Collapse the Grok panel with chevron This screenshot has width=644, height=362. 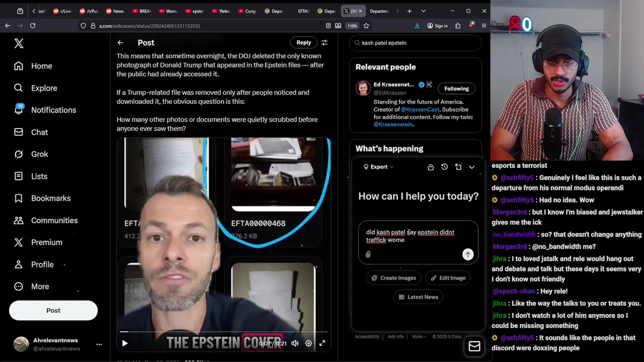[472, 167]
